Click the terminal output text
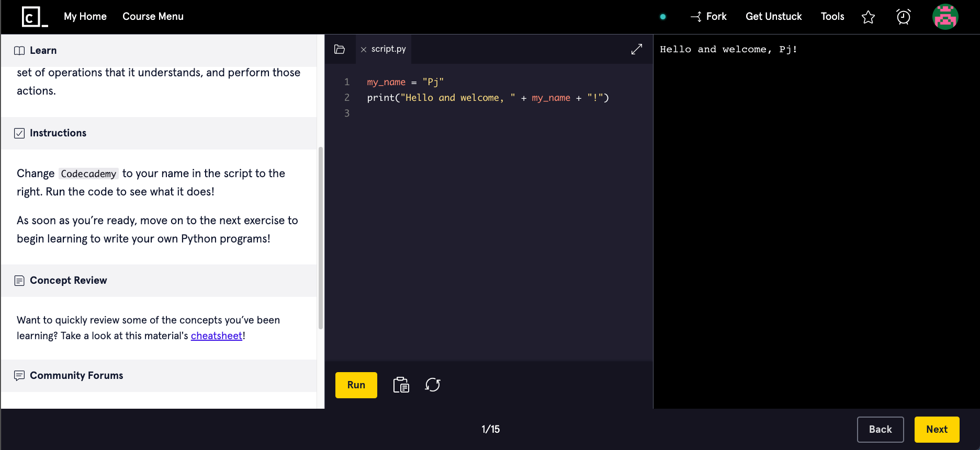 tap(728, 49)
